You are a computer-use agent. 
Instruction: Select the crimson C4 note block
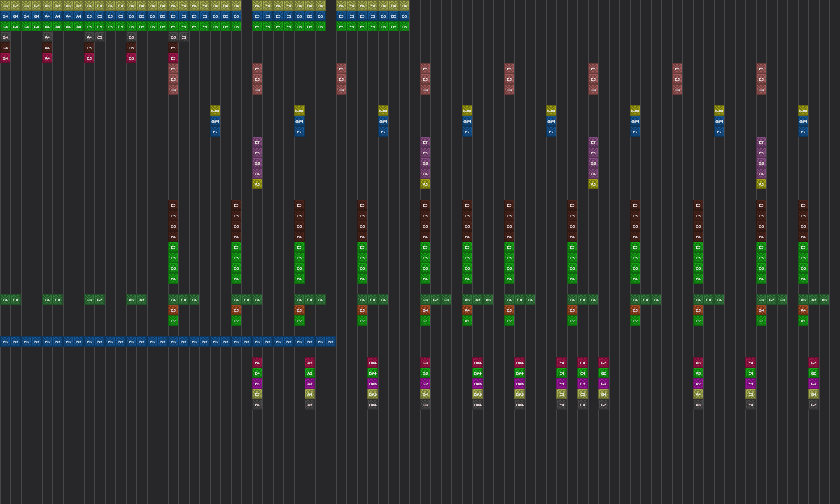pyautogui.click(x=583, y=362)
